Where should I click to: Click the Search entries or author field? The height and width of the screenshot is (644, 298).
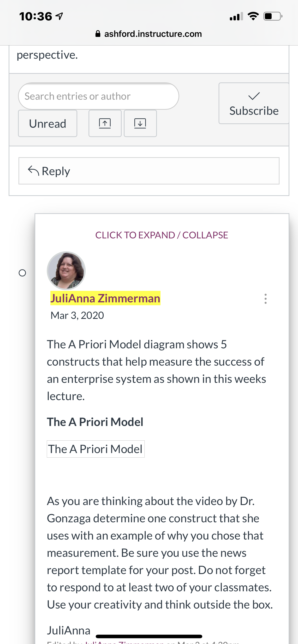click(98, 96)
